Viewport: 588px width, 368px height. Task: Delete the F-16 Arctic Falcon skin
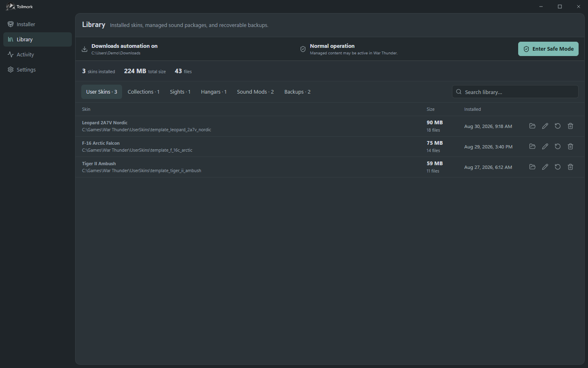tap(570, 146)
